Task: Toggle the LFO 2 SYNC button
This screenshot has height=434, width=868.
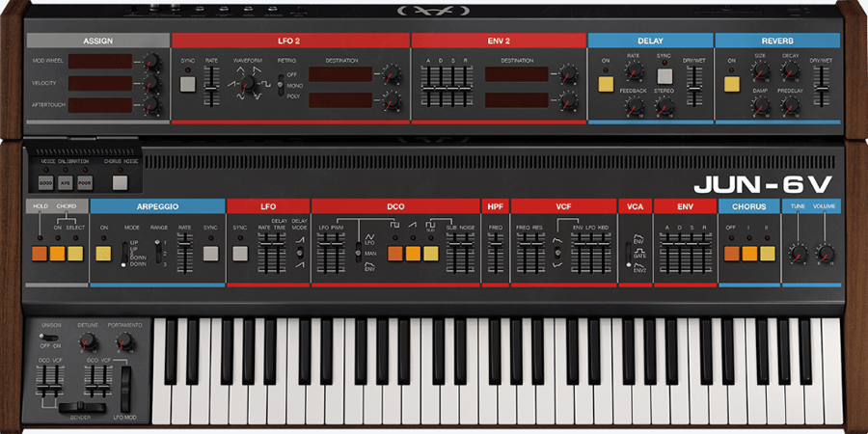Action: (x=188, y=84)
